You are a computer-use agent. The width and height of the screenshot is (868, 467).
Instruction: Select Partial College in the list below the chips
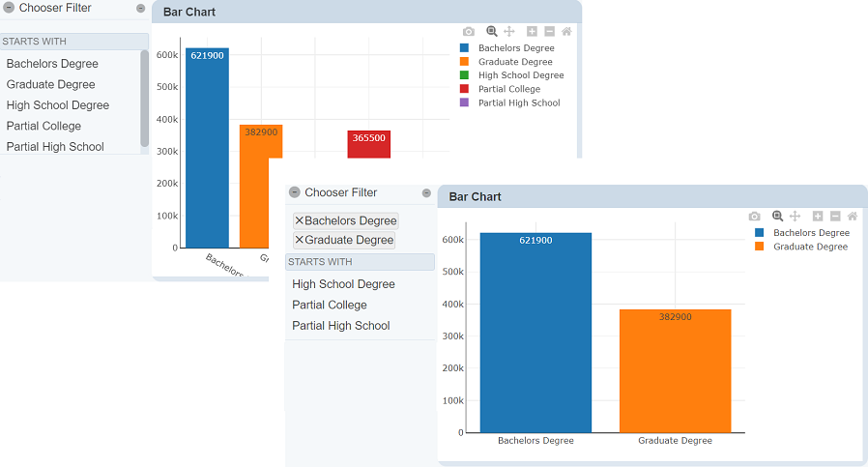click(x=330, y=305)
